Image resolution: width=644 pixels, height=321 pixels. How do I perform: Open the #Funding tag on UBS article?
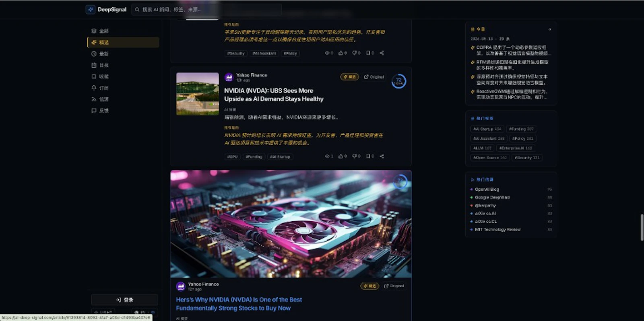point(254,157)
